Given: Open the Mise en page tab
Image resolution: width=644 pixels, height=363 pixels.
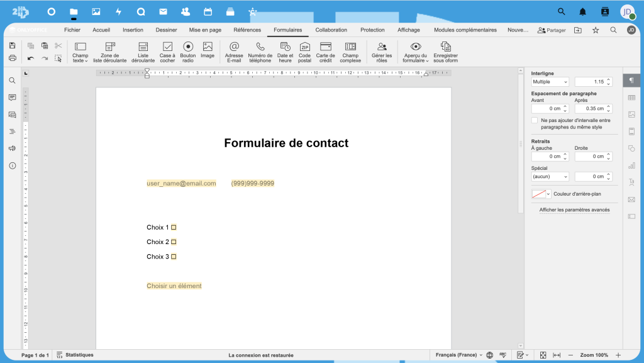Looking at the screenshot, I should coord(205,30).
